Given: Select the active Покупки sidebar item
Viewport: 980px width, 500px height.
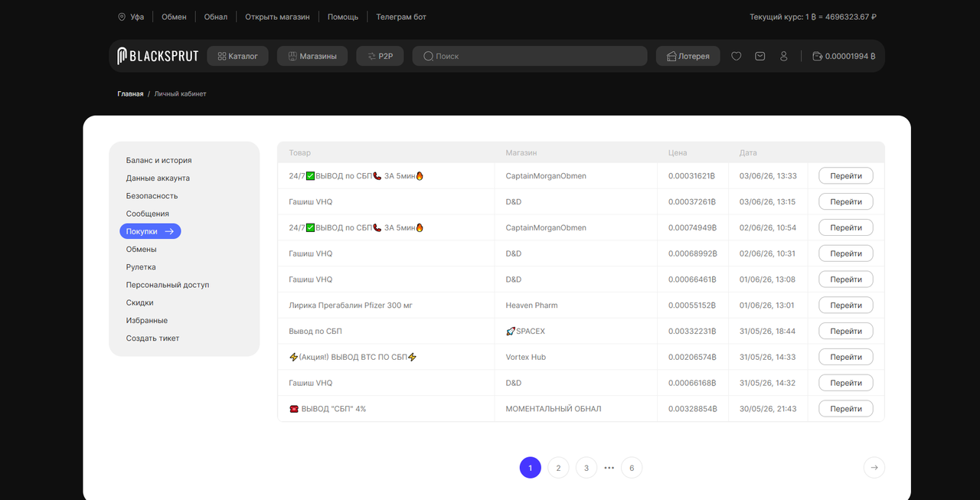Looking at the screenshot, I should (x=150, y=231).
